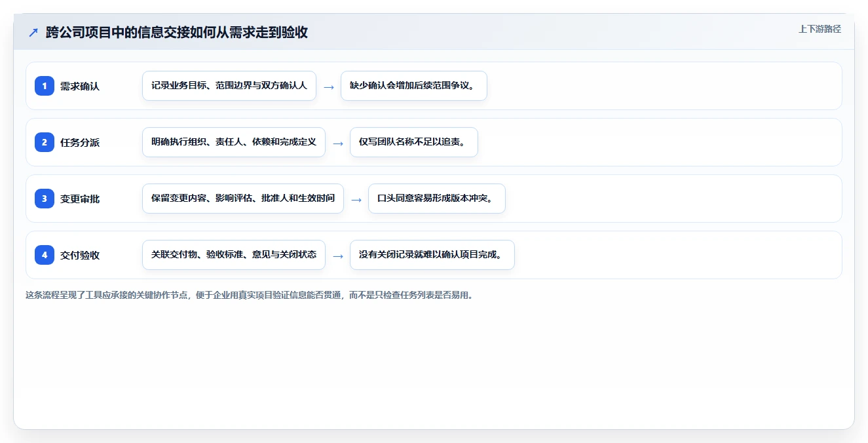The image size is (868, 443).
Task: Open the 记录业务目标、范围边界与双方确认人 box
Action: tap(229, 86)
